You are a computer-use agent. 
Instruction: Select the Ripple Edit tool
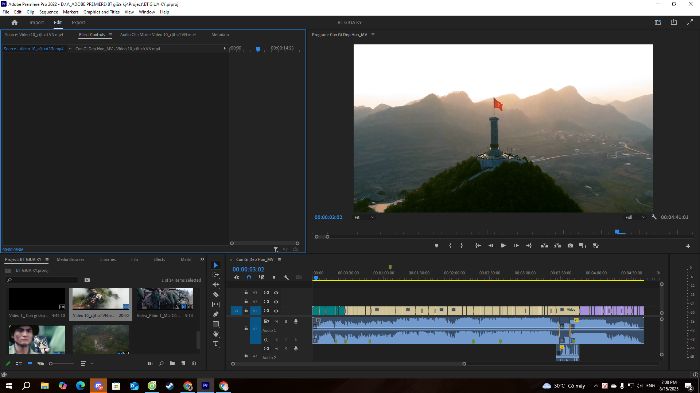click(216, 284)
